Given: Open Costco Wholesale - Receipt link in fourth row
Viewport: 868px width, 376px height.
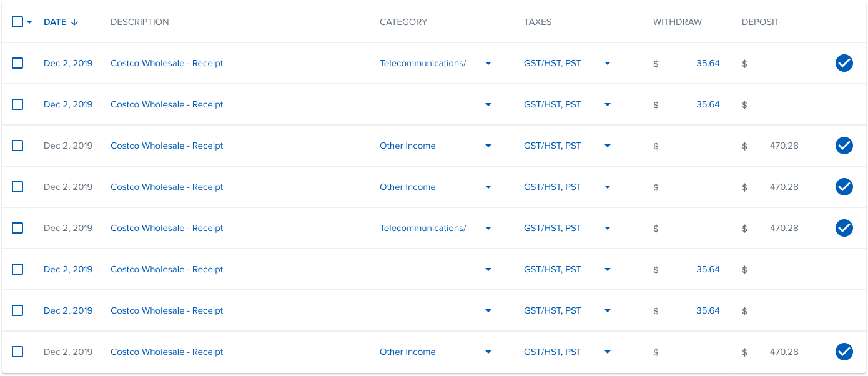Looking at the screenshot, I should click(x=167, y=187).
